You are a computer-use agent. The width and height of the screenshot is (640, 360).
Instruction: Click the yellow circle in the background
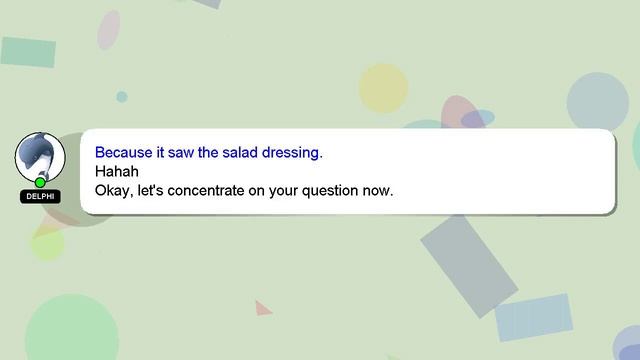(383, 88)
